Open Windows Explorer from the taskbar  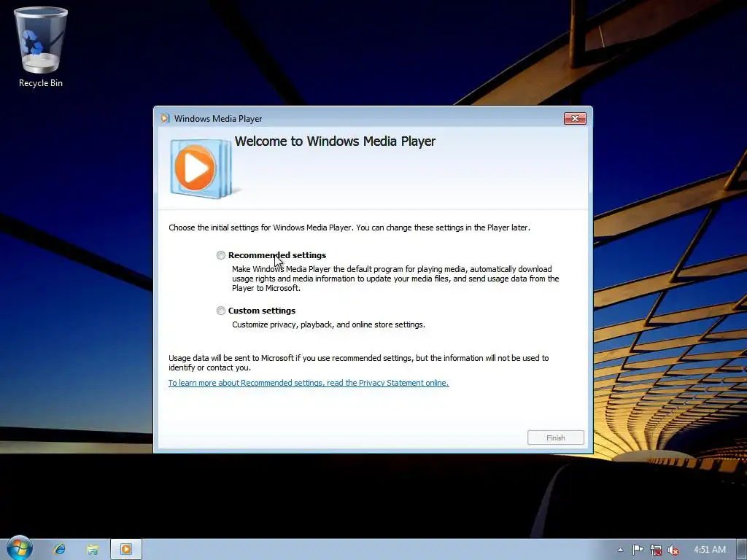pos(93,549)
